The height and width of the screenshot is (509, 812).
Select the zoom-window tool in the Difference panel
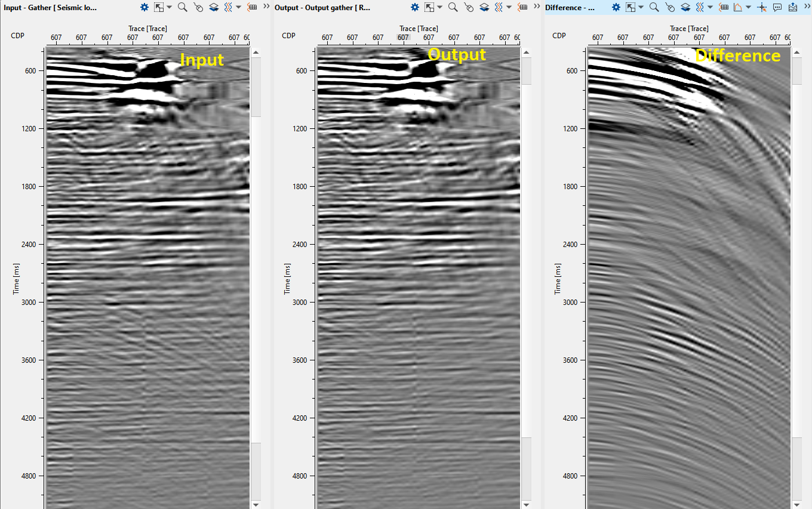[x=630, y=7]
